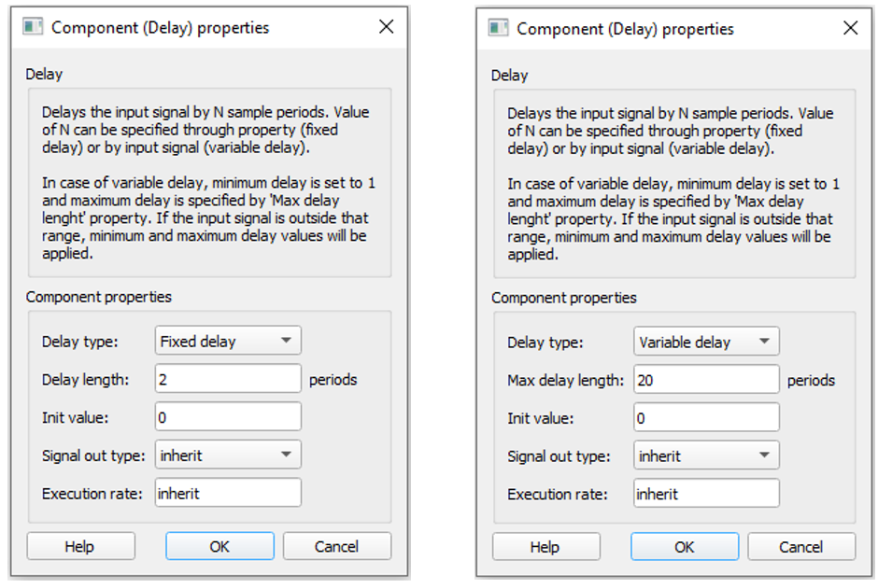Viewport: 892px width, 588px height.
Task: Open the Variable delay type dropdown
Action: [x=706, y=343]
